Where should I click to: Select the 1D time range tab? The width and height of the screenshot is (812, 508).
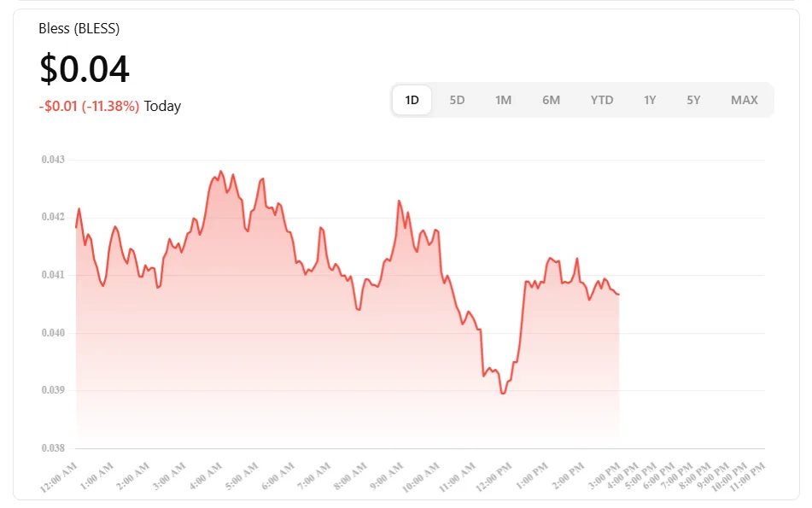412,100
